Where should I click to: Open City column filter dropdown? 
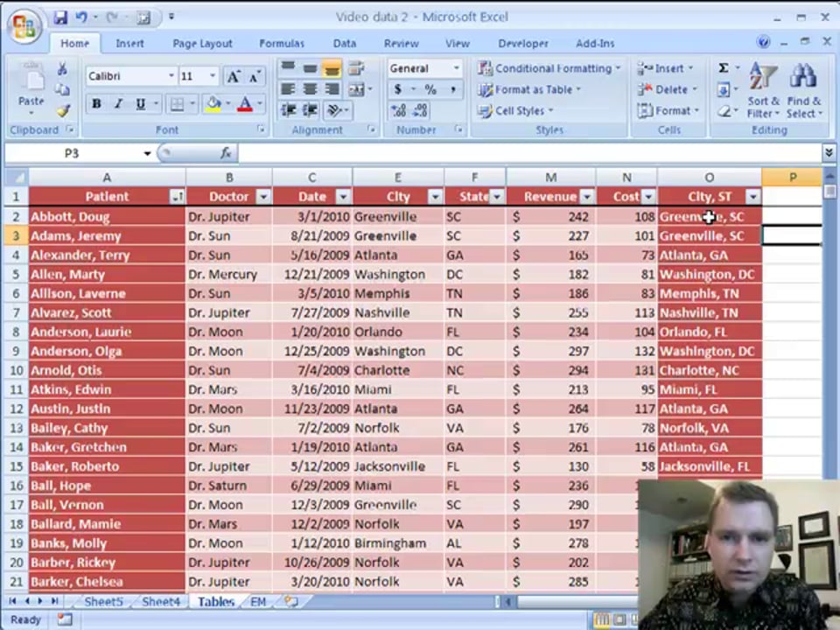click(435, 197)
